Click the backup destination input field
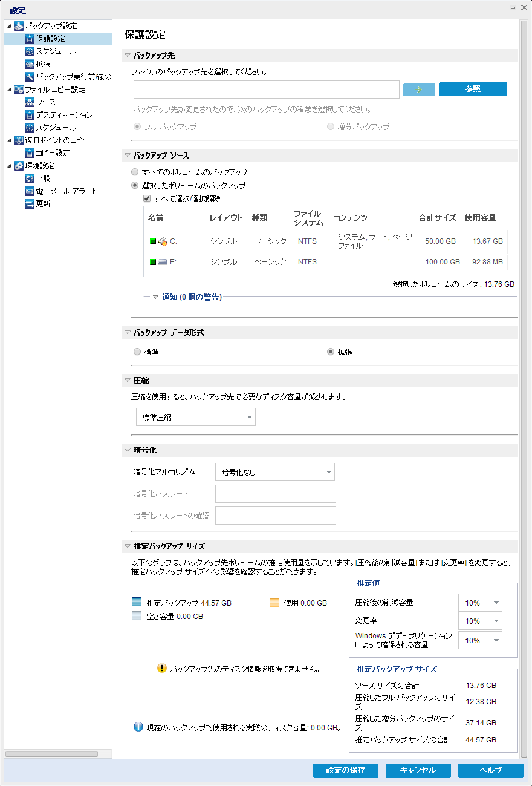 tap(266, 89)
